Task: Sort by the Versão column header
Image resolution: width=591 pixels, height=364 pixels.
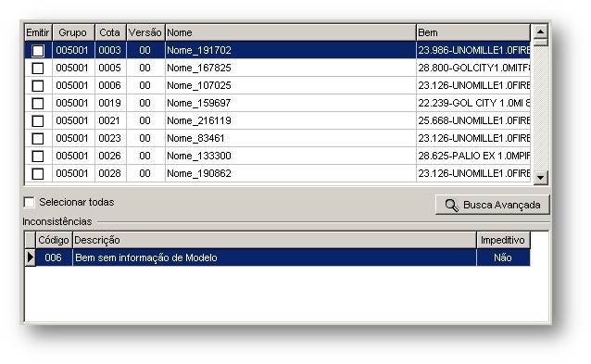Action: click(145, 32)
